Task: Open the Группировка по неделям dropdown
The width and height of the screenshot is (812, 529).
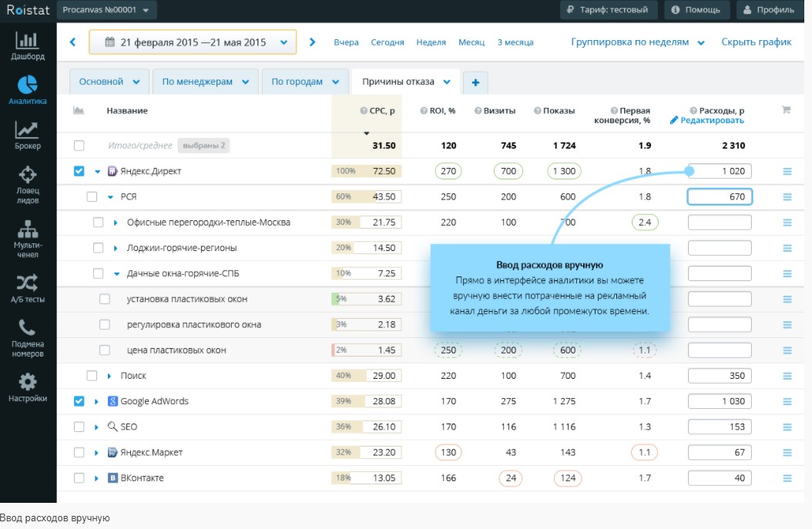Action: (637, 42)
